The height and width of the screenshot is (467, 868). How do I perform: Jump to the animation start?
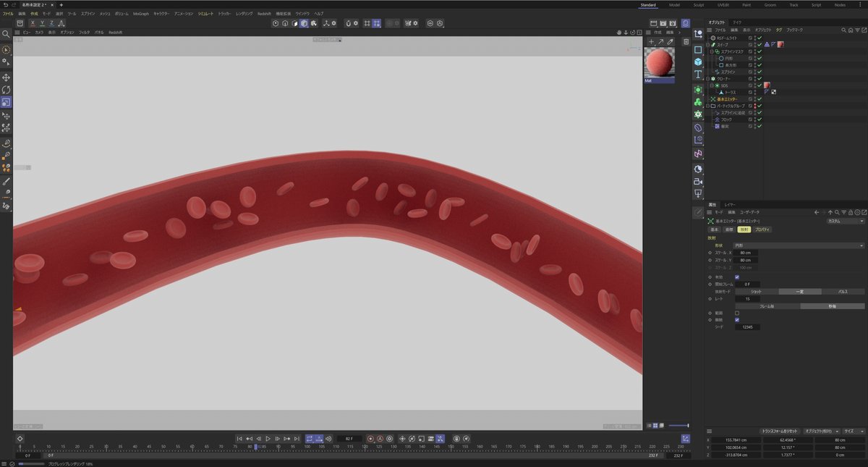[x=240, y=439]
